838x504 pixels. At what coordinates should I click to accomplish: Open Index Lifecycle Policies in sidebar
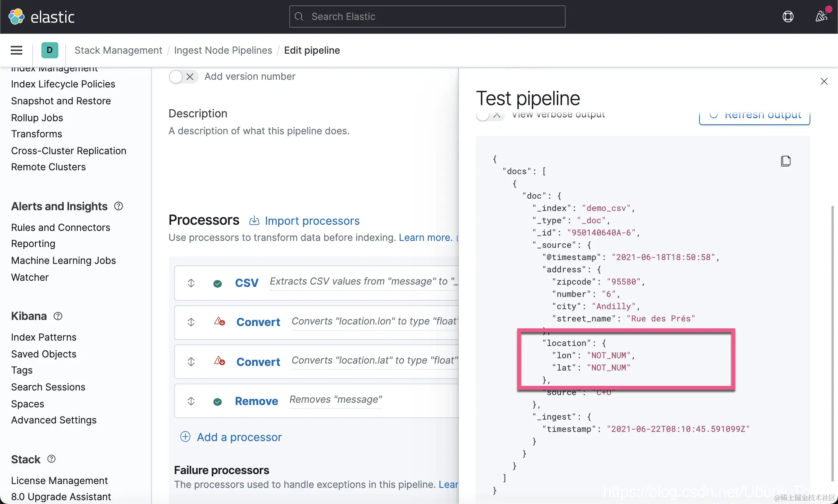[63, 84]
